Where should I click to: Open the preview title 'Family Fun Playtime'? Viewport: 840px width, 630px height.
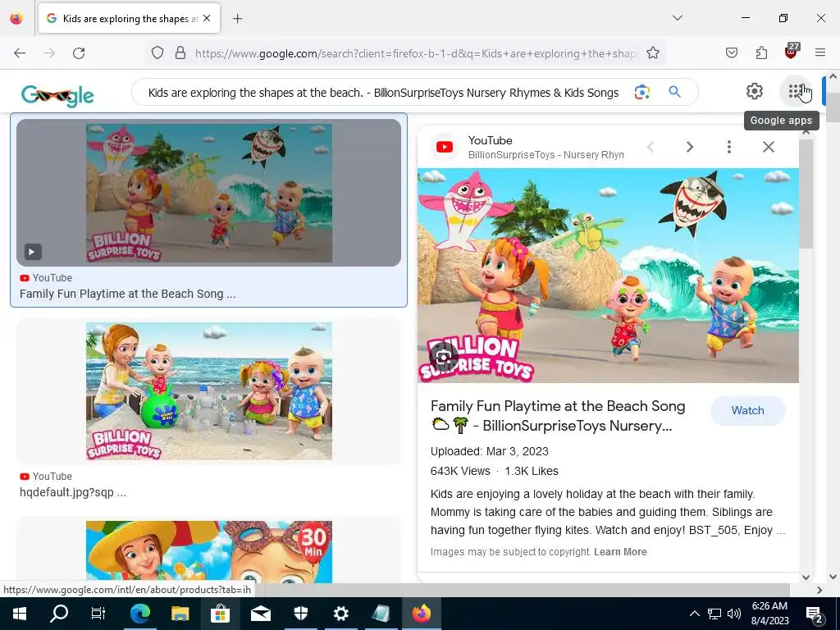tap(558, 416)
